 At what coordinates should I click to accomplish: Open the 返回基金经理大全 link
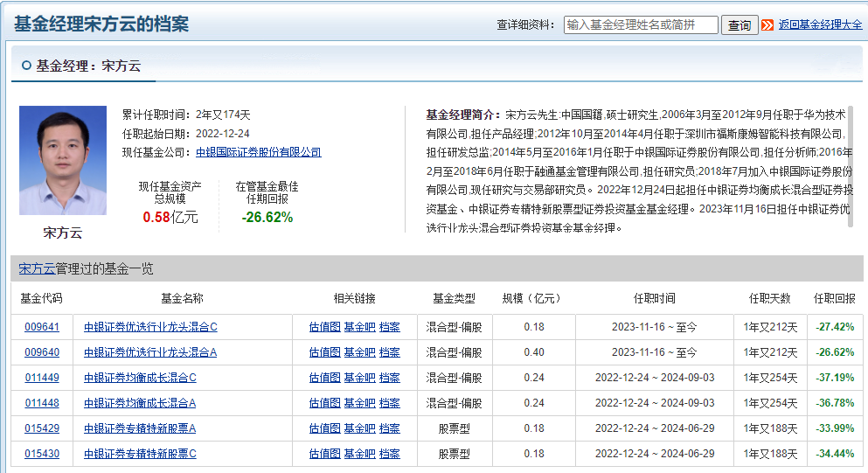pos(820,24)
